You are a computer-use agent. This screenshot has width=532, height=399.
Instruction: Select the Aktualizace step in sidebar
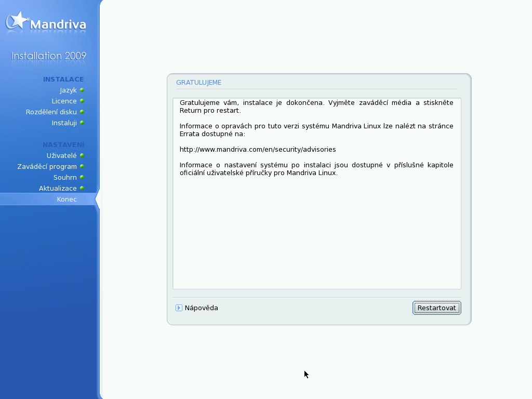(58, 188)
